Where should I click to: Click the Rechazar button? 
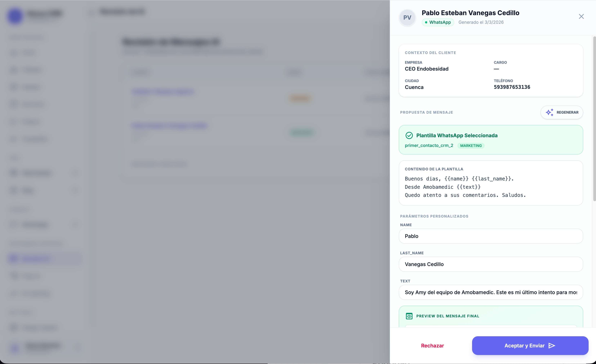pyautogui.click(x=432, y=346)
